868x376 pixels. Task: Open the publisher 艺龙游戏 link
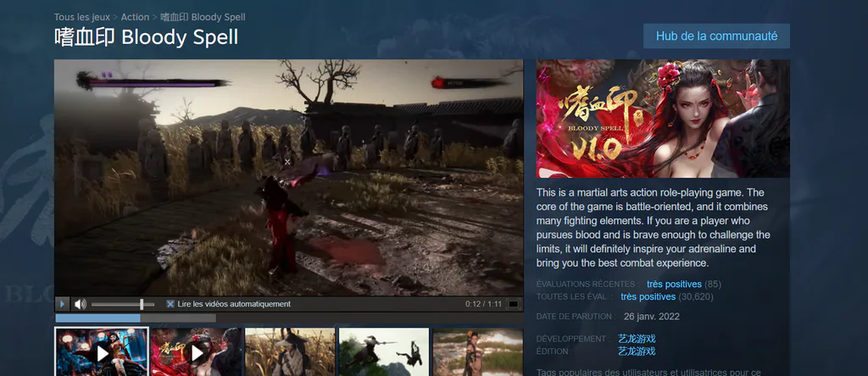coord(637,351)
